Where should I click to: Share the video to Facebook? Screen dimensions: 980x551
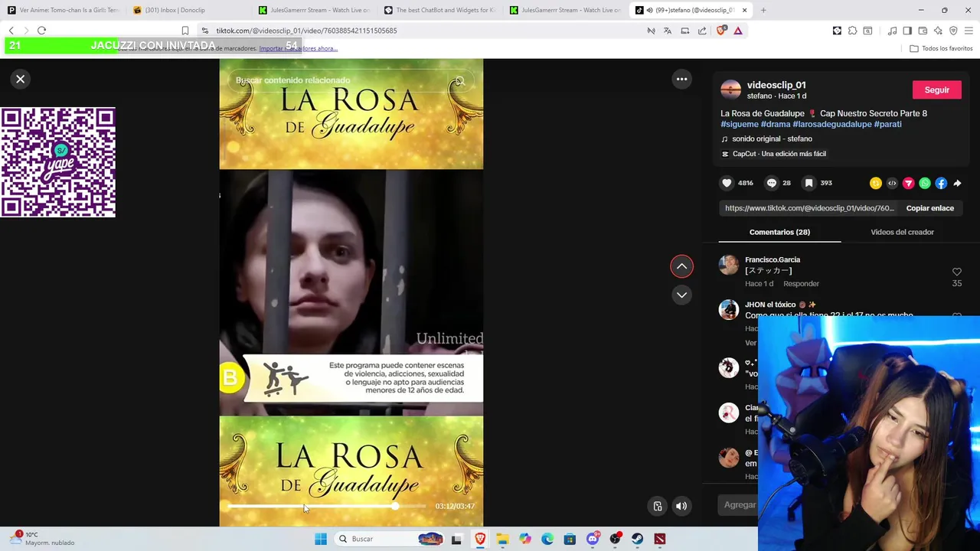(x=941, y=183)
